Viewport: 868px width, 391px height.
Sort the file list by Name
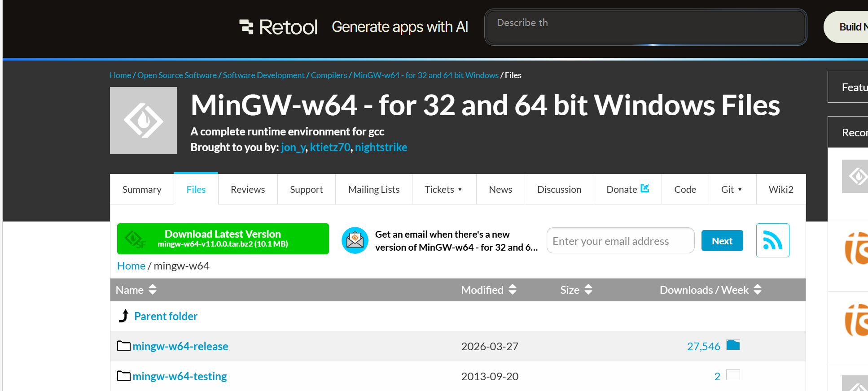136,290
